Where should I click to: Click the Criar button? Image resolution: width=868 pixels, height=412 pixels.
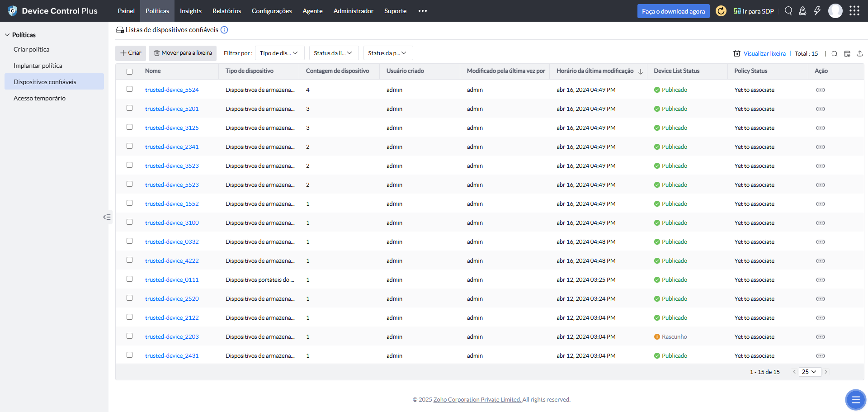pyautogui.click(x=131, y=53)
